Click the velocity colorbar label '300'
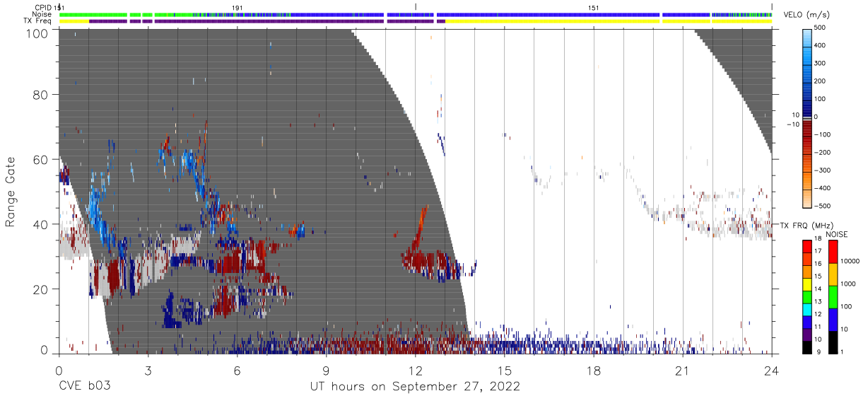This screenshot has width=868, height=401. coord(821,64)
